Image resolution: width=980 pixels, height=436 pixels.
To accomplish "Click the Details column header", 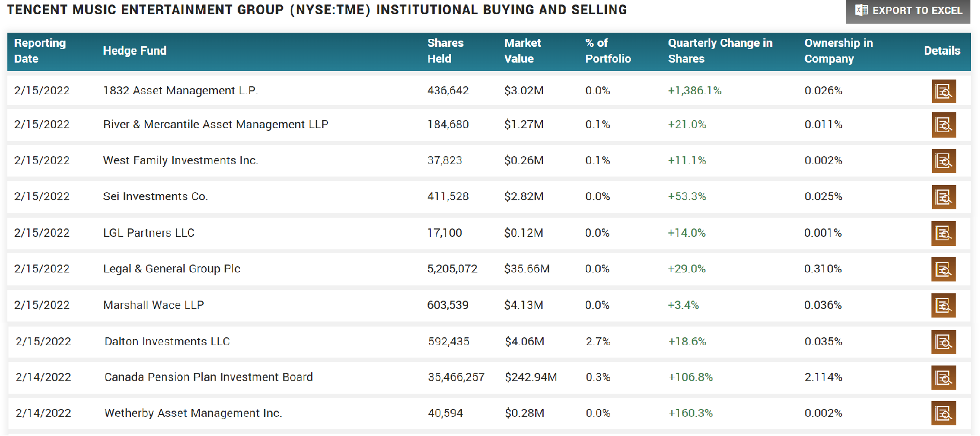I will 942,51.
